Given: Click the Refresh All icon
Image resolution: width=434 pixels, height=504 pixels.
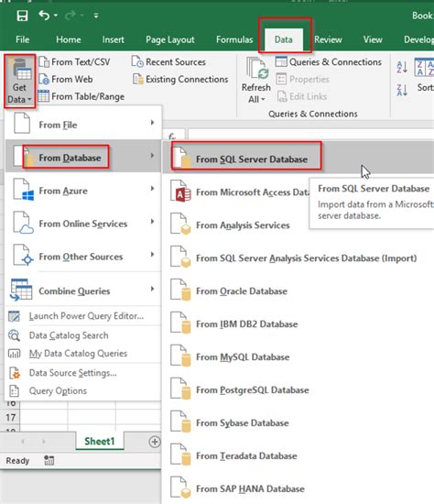Looking at the screenshot, I should (257, 69).
